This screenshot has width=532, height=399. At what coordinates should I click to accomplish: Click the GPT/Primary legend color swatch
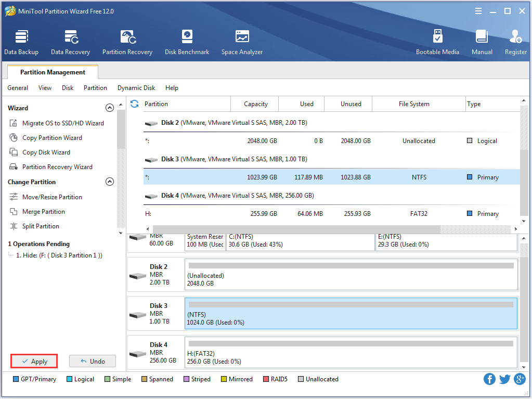(x=16, y=379)
